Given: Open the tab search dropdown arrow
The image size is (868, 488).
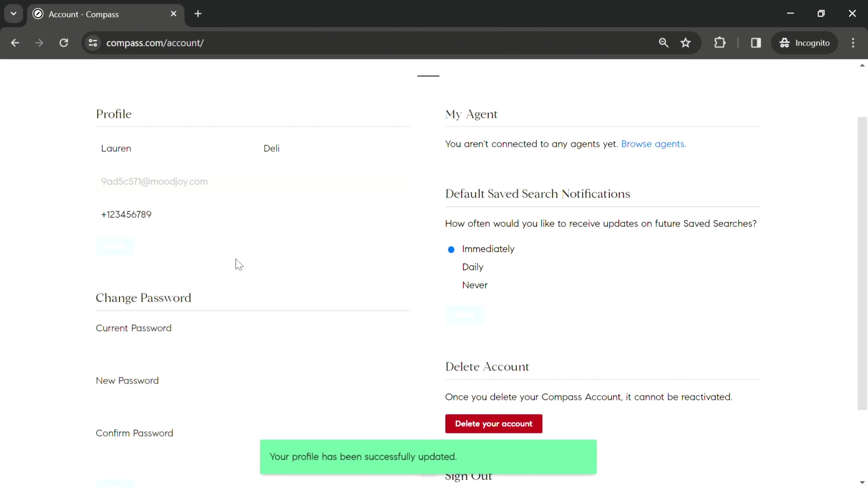Looking at the screenshot, I should tap(14, 14).
